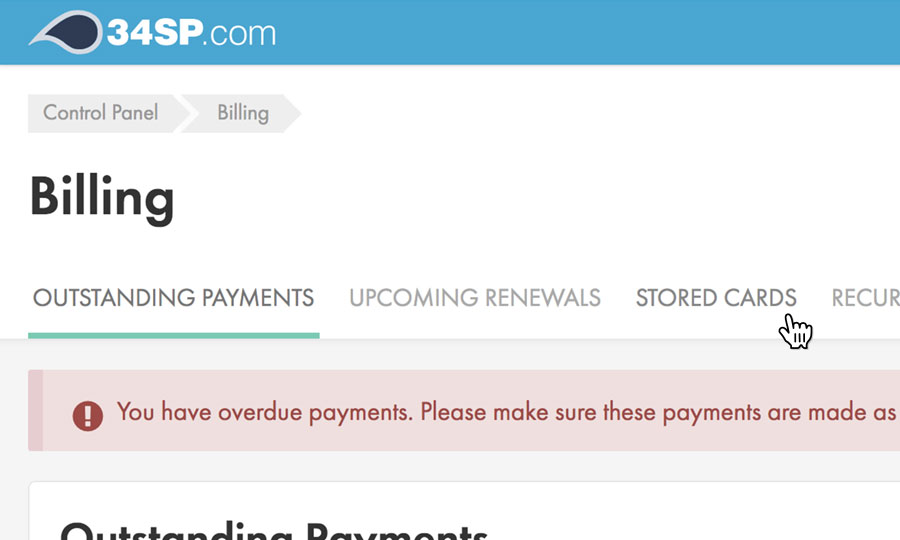This screenshot has width=900, height=540.
Task: Click the white Outstanding Payments card panel
Action: pyautogui.click(x=464, y=511)
